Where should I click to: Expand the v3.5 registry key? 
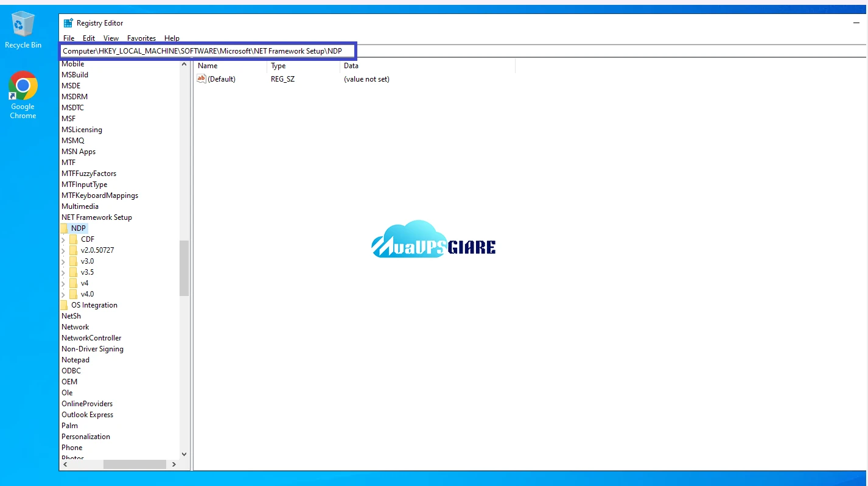pos(63,272)
